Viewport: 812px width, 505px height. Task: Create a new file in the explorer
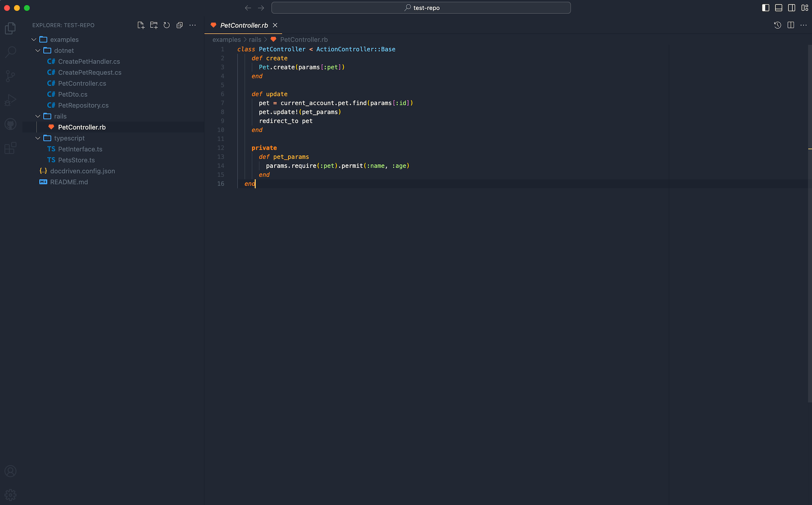pos(141,25)
